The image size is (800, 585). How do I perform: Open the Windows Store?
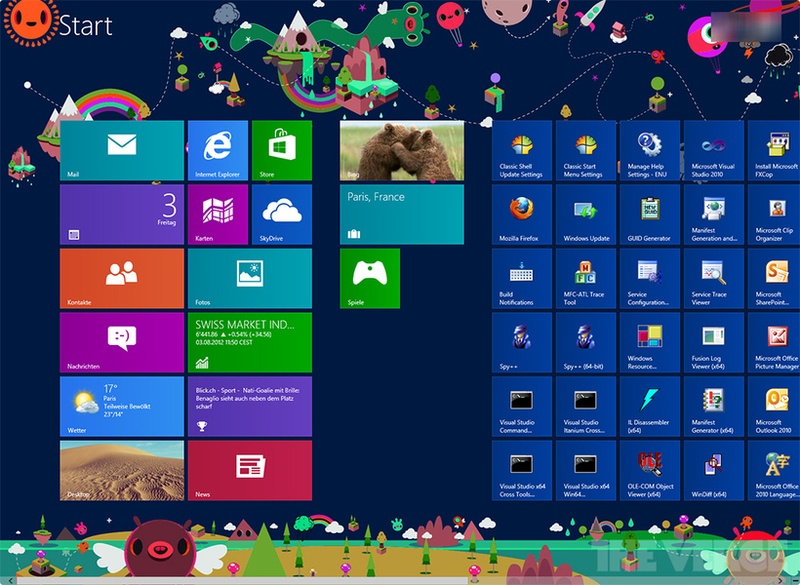[280, 150]
